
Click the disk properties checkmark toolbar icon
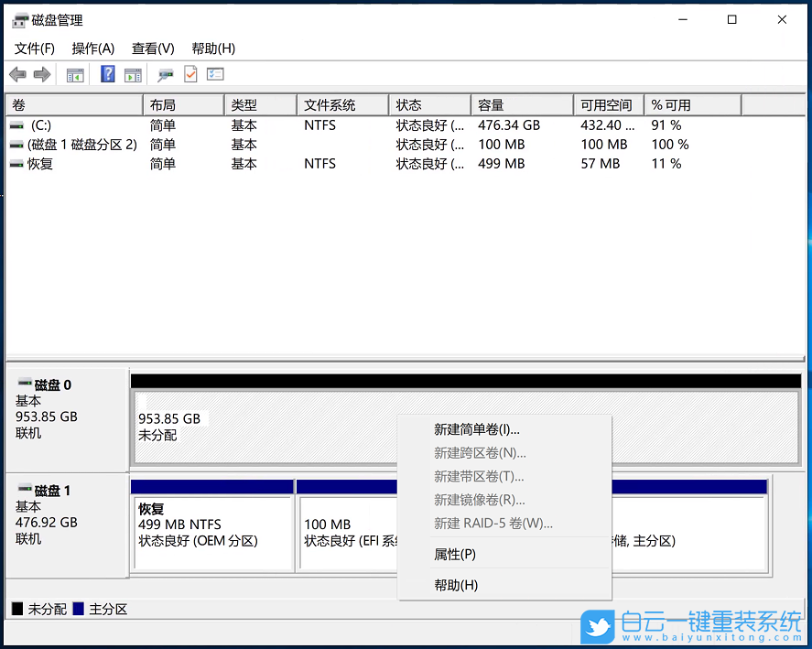(x=189, y=74)
